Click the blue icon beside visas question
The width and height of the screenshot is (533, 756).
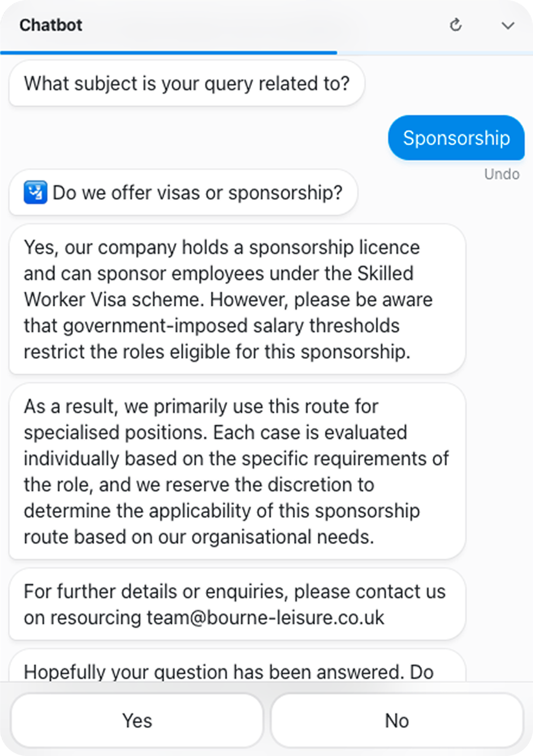pyautogui.click(x=36, y=193)
